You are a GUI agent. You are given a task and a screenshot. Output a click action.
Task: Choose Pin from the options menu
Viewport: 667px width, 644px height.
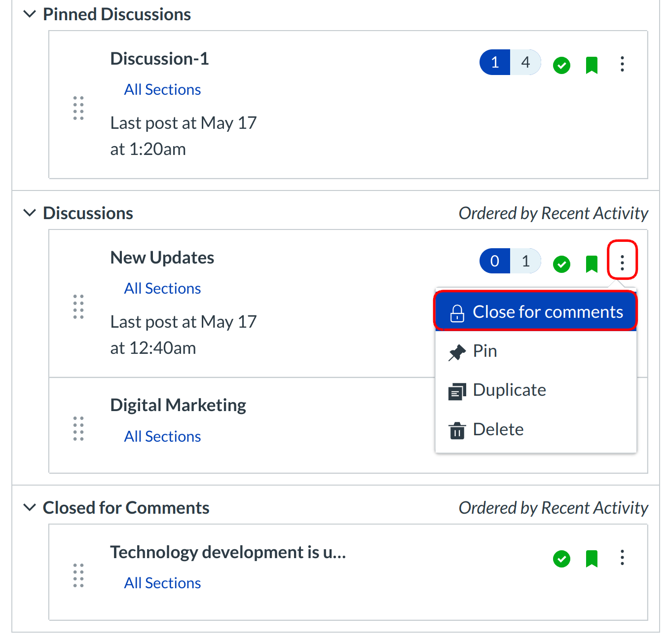484,351
